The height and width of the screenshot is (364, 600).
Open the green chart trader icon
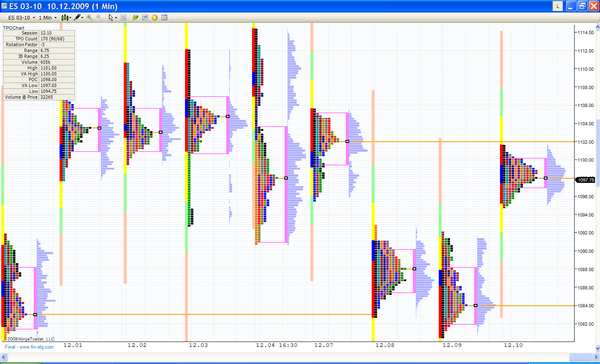pos(135,17)
